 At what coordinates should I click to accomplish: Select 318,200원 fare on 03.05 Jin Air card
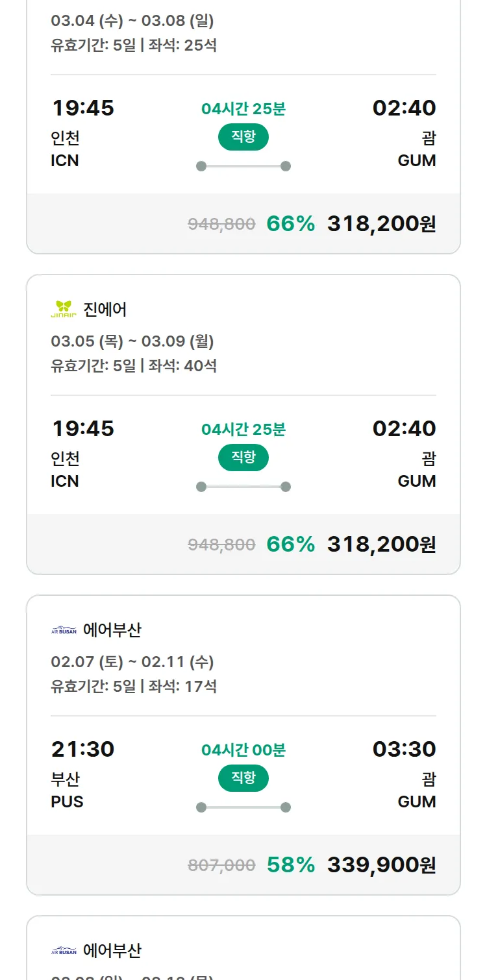click(381, 544)
